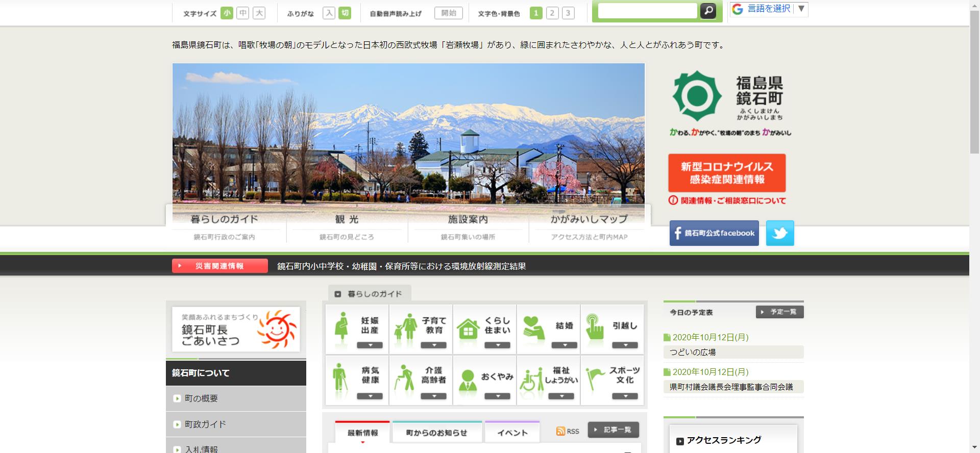Select the 妊娠出産 pregnancy category tile

pos(357,329)
